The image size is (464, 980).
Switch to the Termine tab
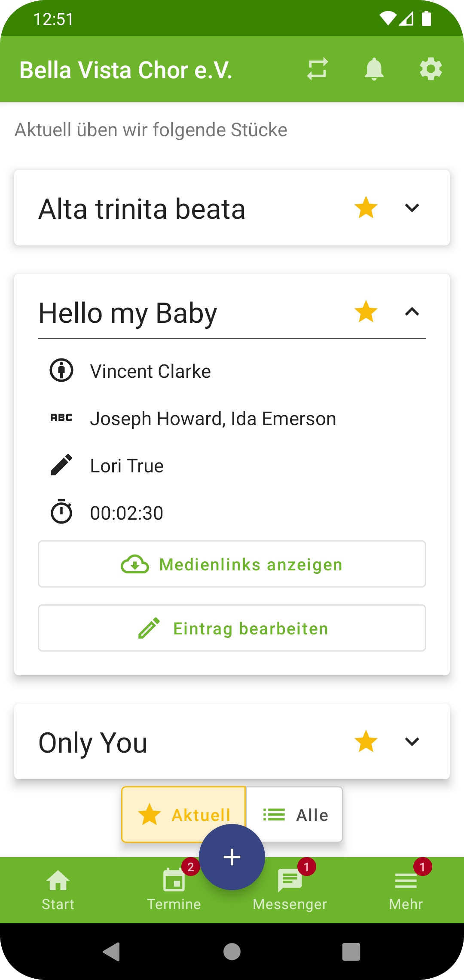[x=174, y=890]
